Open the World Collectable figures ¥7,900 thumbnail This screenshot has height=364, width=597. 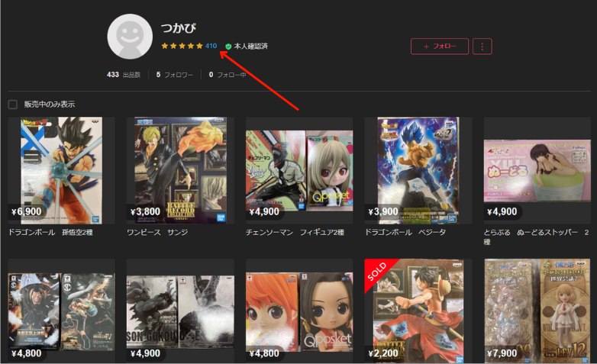(x=537, y=311)
